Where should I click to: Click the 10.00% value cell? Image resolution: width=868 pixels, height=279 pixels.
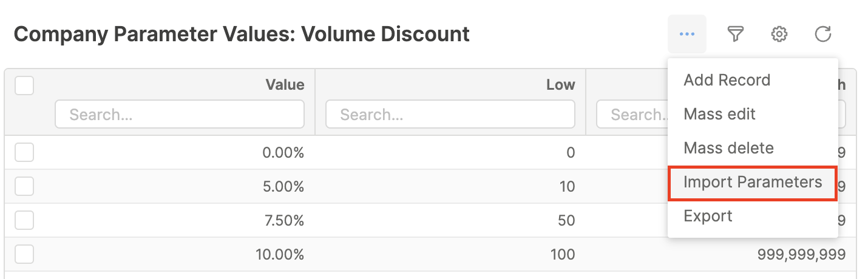click(279, 254)
